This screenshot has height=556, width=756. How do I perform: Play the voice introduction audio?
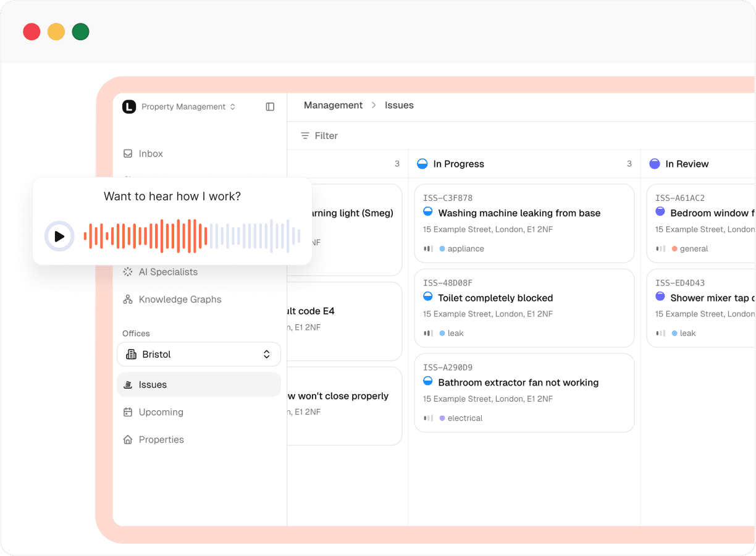[x=59, y=236]
